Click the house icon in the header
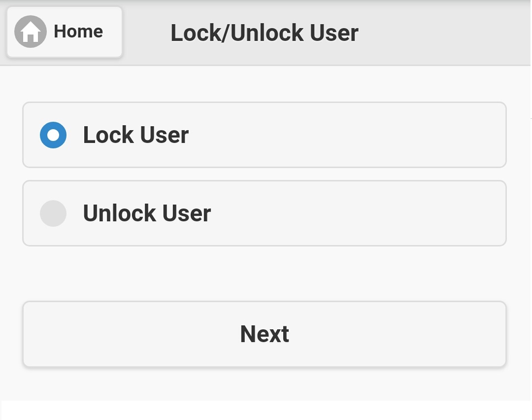Viewport: 532px width, 420px height. point(31,32)
